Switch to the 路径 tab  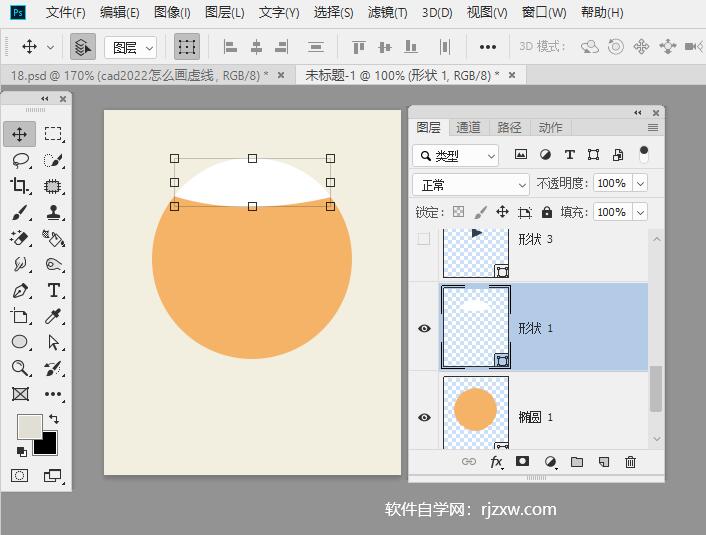click(509, 127)
